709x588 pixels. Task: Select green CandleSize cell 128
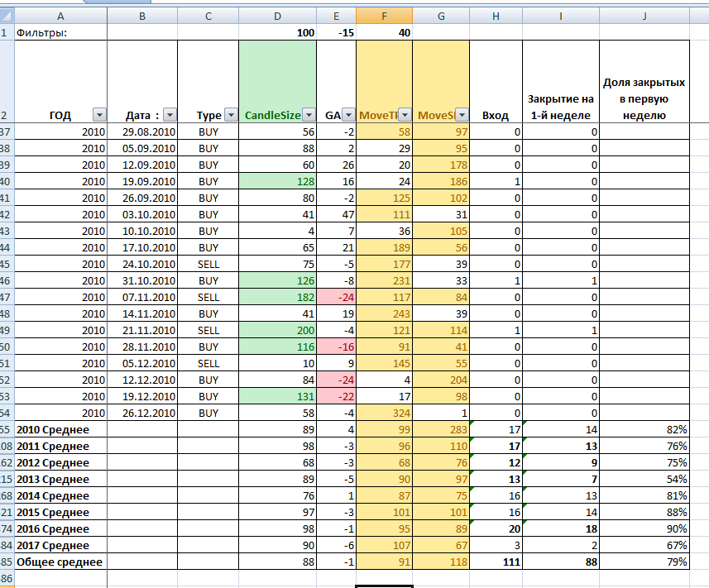tap(277, 182)
